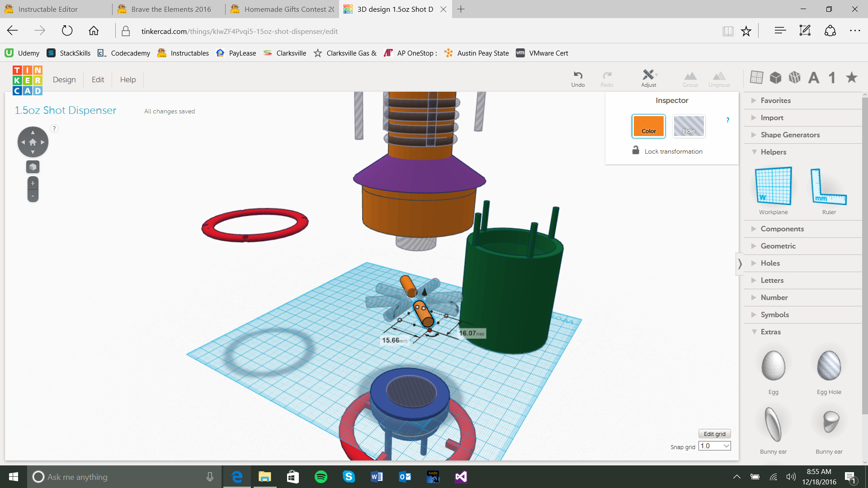Image resolution: width=868 pixels, height=488 pixels.
Task: Click the home view navigation icon
Action: 33,142
